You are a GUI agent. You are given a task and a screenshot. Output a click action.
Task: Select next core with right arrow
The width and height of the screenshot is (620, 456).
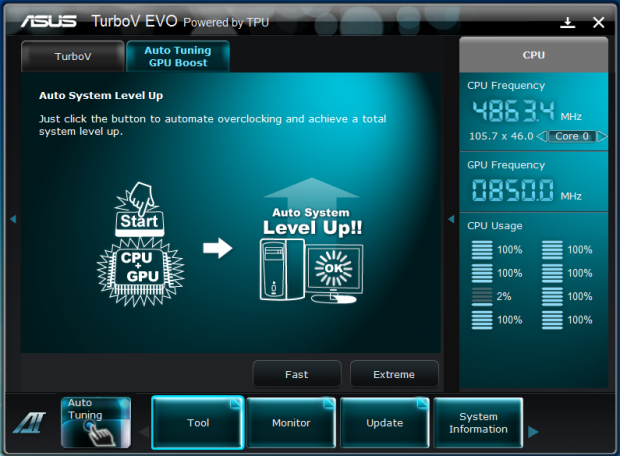[602, 136]
